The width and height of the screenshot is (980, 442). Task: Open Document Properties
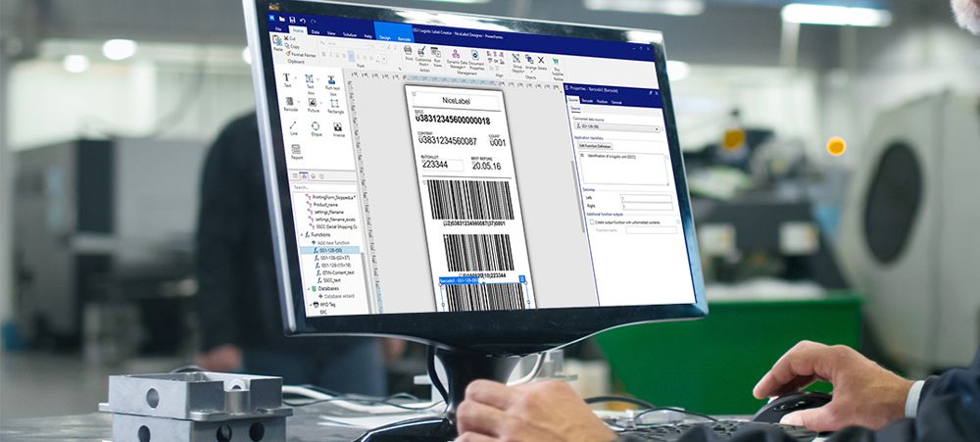point(476,60)
